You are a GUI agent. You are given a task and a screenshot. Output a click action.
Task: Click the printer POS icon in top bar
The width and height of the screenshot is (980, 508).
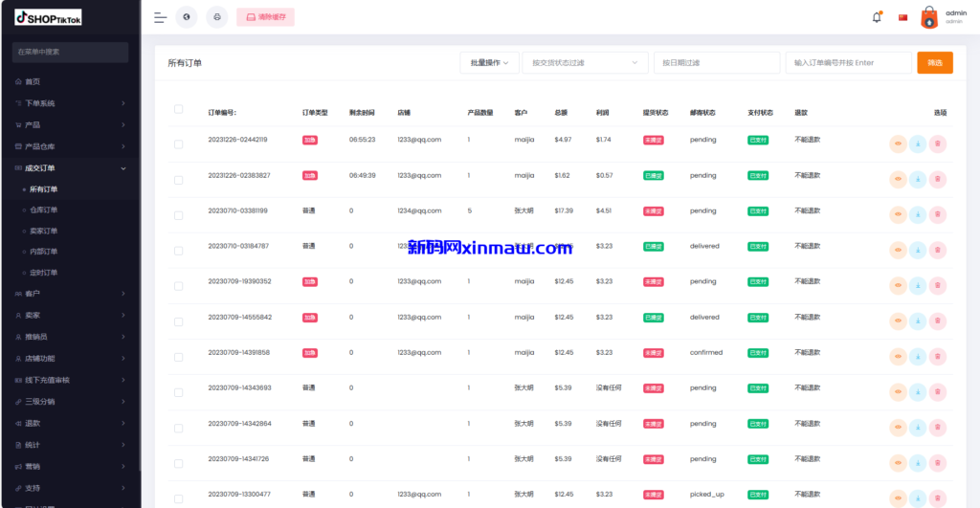[217, 17]
